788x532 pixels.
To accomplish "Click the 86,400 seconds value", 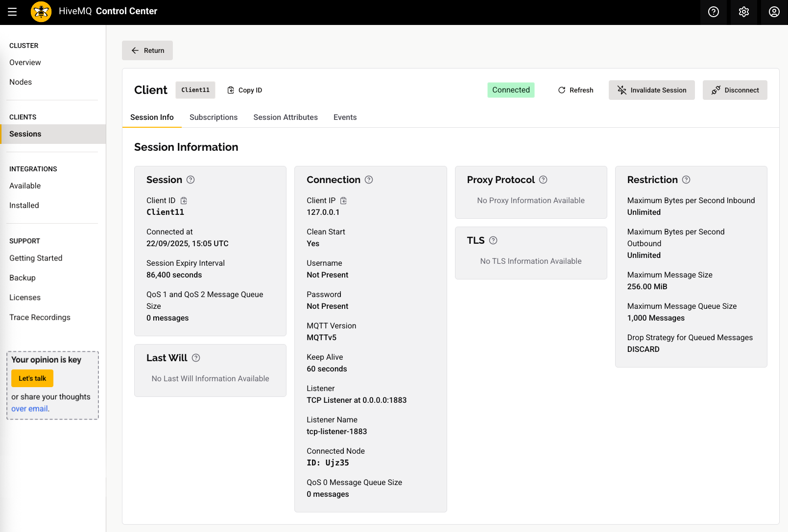I will point(174,275).
